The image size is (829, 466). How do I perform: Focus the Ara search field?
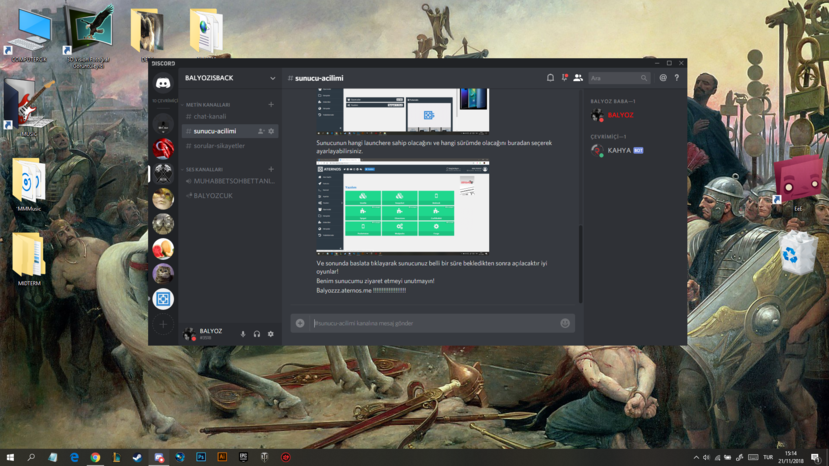[619, 78]
